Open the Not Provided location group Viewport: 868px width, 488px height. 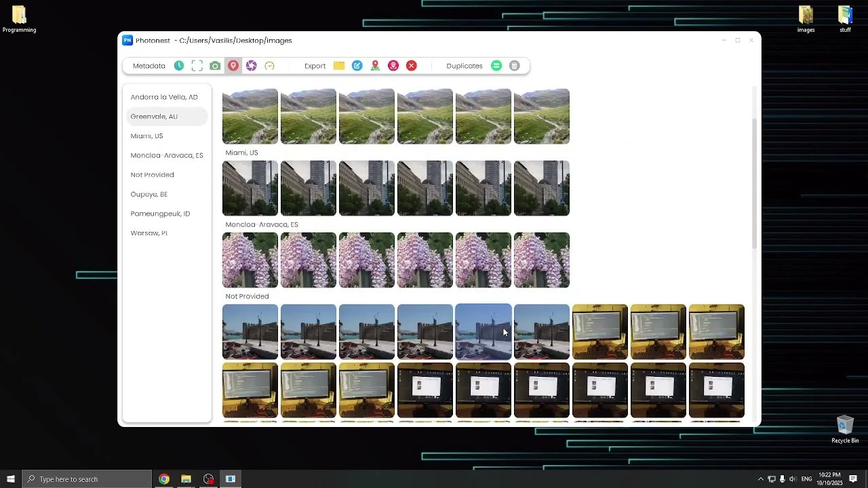[x=152, y=174]
